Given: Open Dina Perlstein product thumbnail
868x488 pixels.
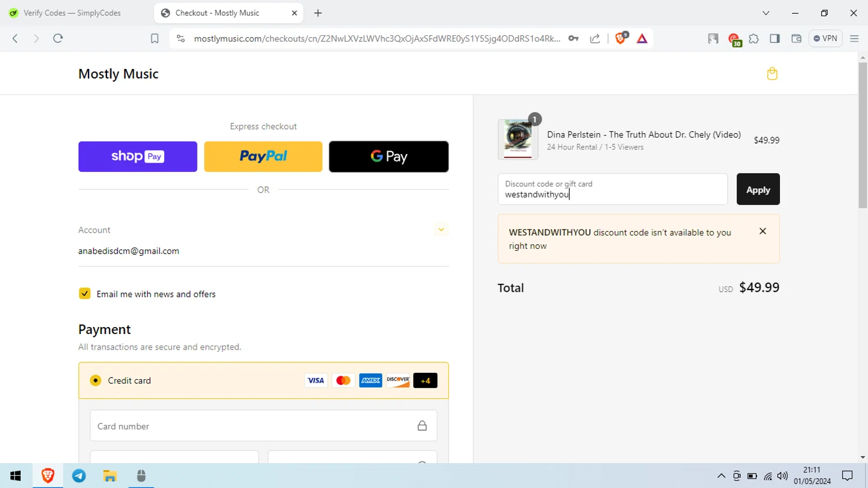Looking at the screenshot, I should click(518, 139).
